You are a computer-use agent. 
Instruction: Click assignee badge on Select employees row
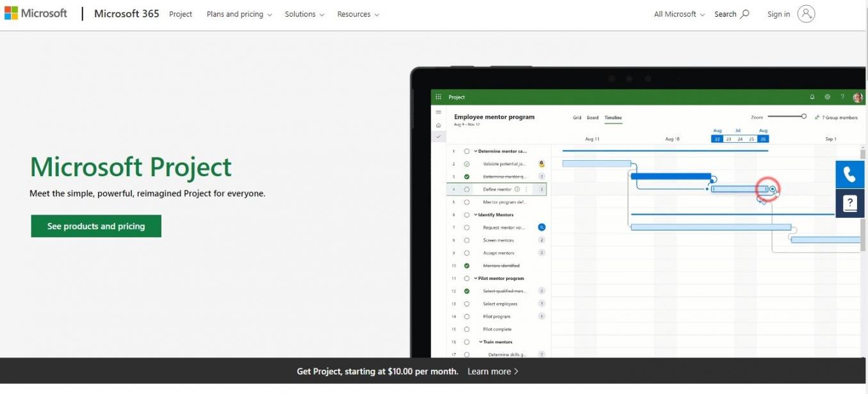click(542, 304)
